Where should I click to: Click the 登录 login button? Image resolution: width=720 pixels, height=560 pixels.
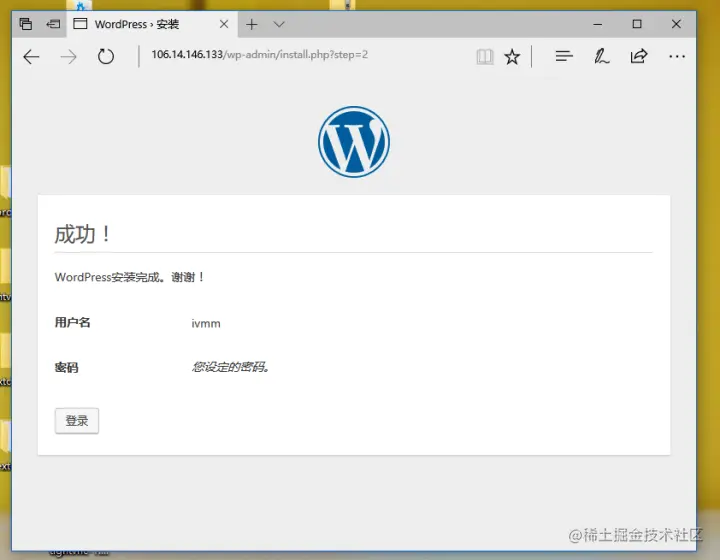click(77, 420)
